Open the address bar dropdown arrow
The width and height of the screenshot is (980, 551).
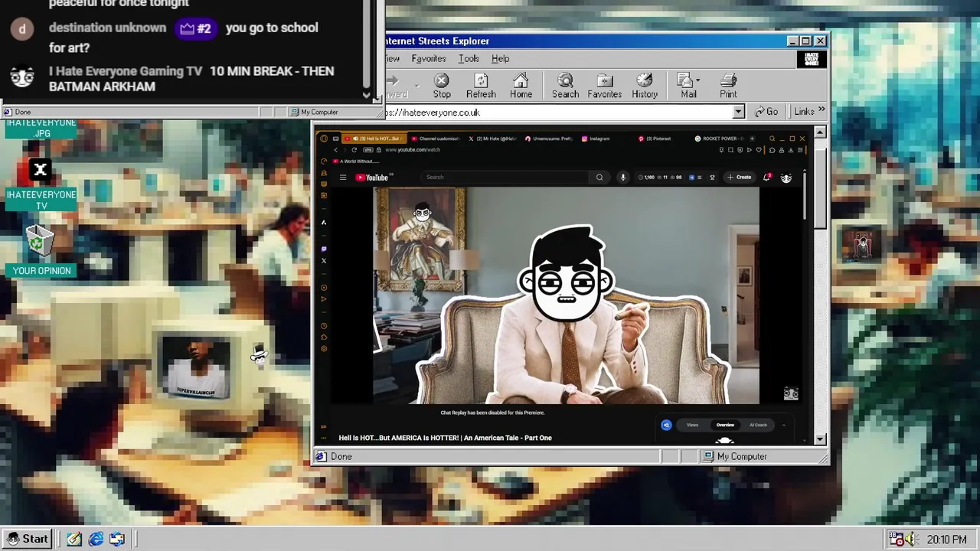pos(738,112)
